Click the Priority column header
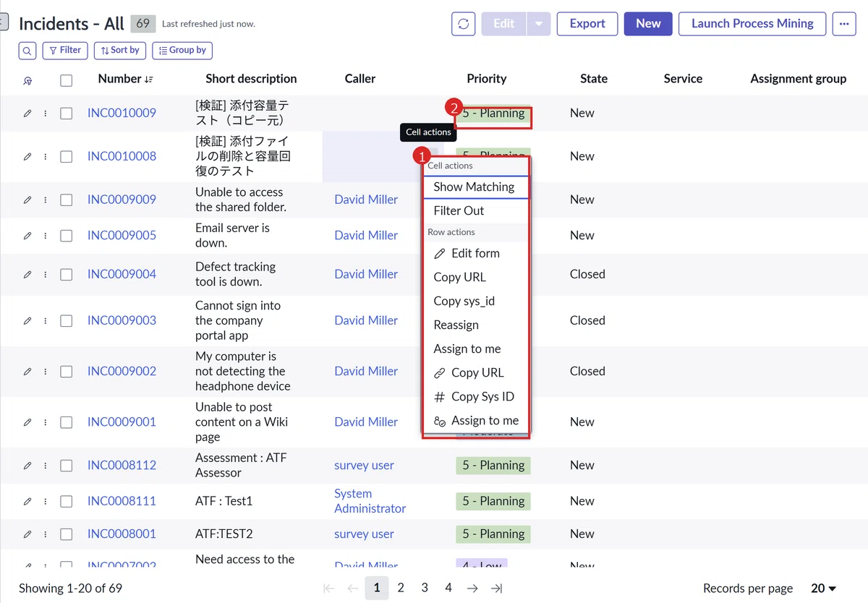Screen dimensions: 868x603 pos(487,79)
